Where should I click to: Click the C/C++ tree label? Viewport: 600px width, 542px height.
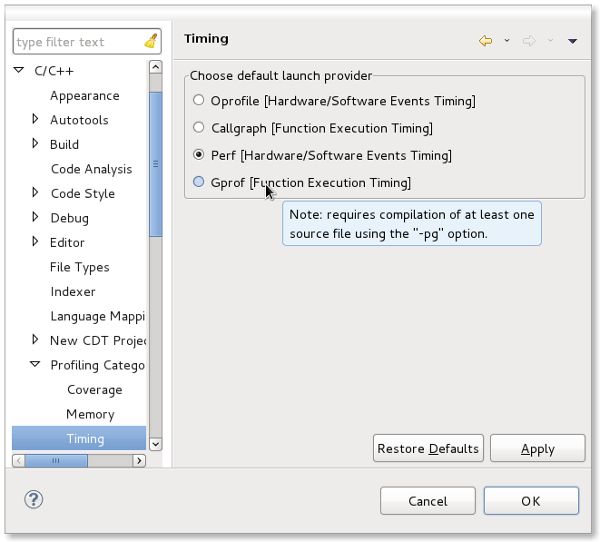pyautogui.click(x=54, y=71)
